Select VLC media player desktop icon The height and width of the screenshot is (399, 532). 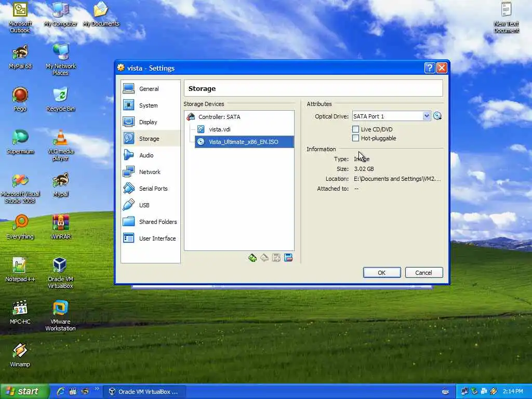coord(60,145)
